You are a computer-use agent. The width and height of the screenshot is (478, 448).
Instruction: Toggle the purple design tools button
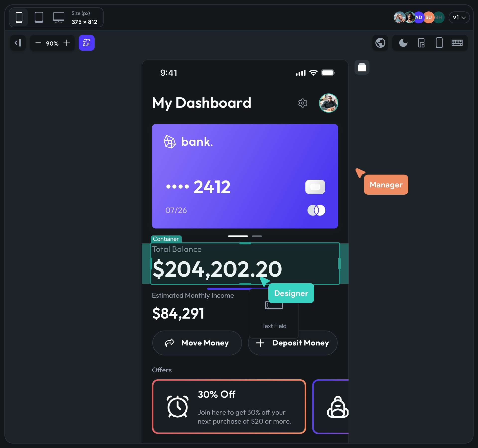click(86, 43)
